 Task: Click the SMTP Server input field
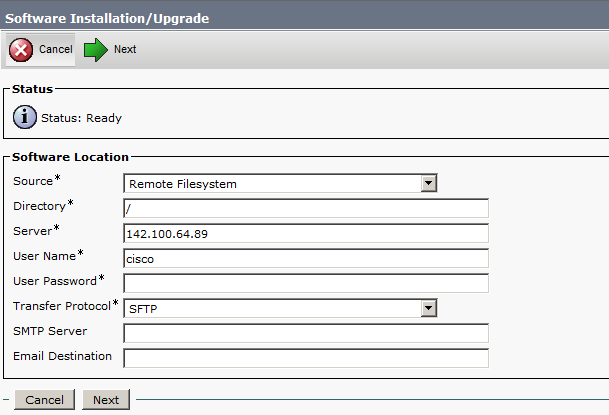pyautogui.click(x=306, y=333)
